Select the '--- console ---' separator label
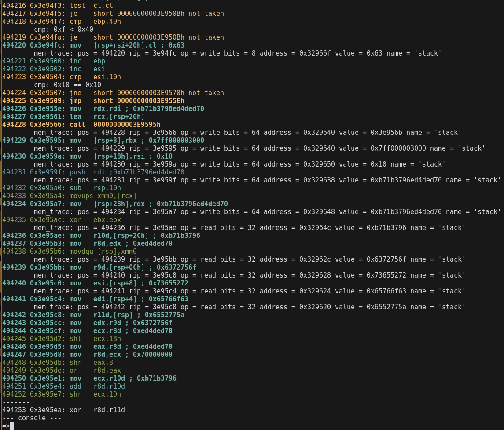 (x=32, y=418)
